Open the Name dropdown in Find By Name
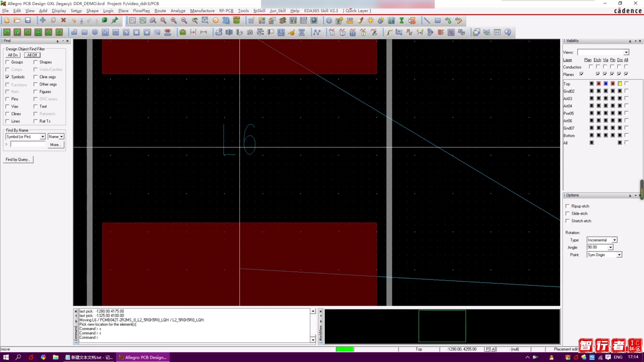644x362 pixels. point(62,137)
